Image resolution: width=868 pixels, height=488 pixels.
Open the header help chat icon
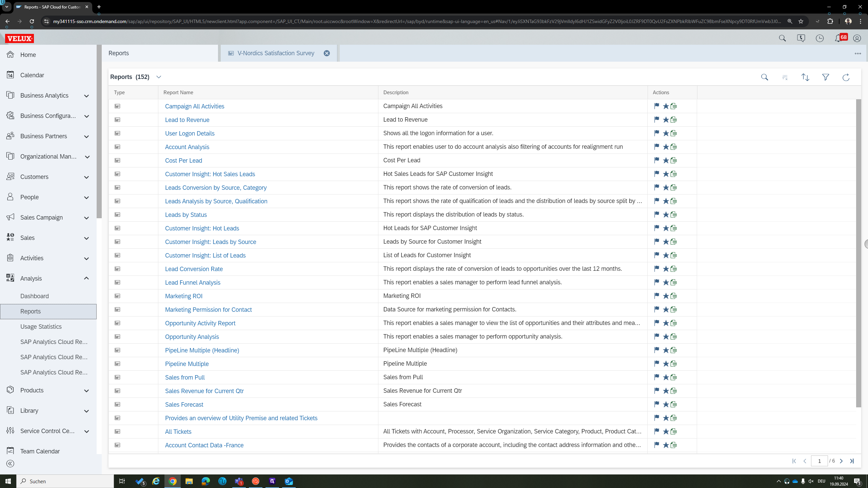[801, 38]
